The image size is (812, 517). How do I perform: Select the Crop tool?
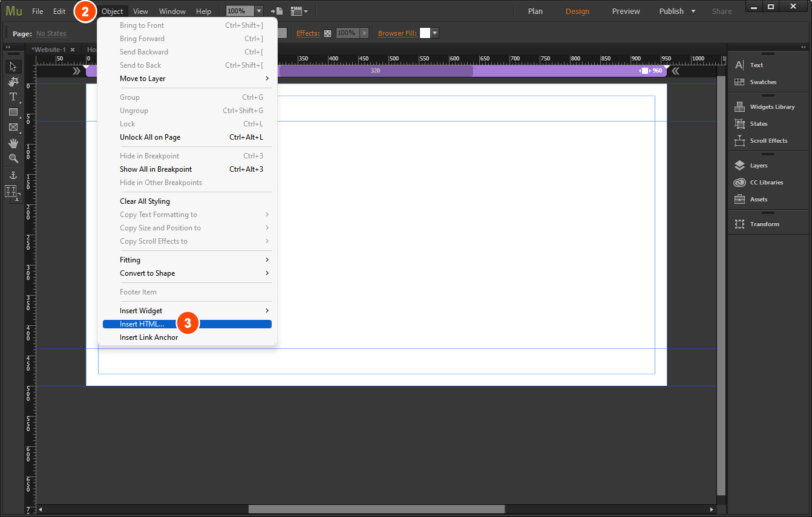tap(13, 81)
